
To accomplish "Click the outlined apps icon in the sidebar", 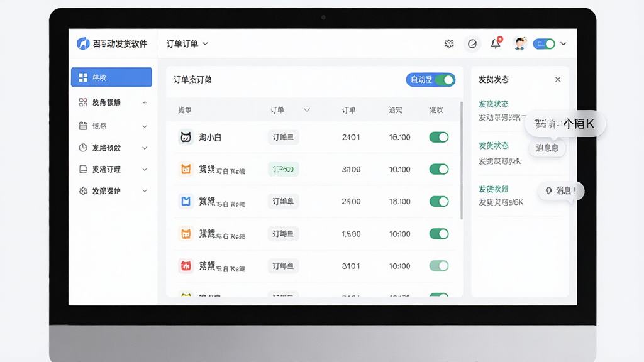I will (x=83, y=102).
